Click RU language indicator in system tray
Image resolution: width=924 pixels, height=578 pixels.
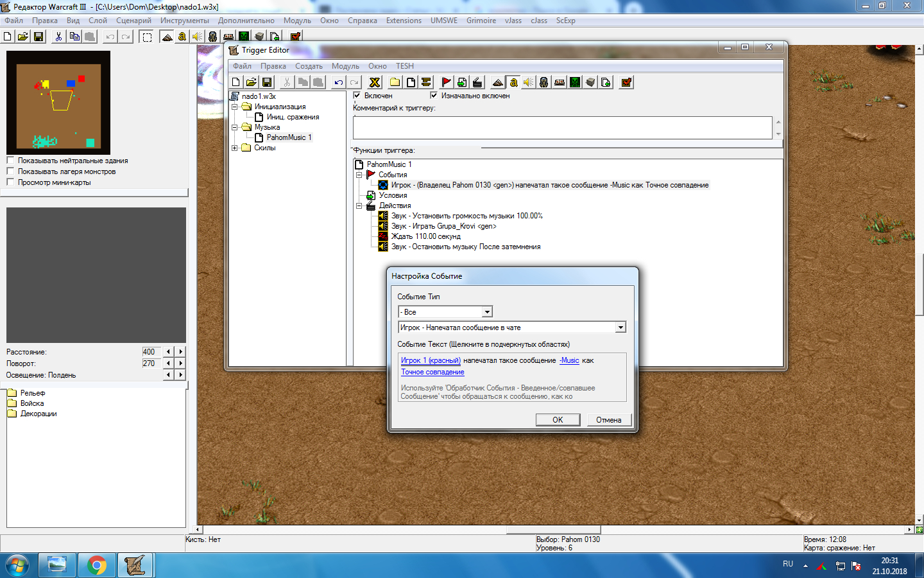(x=788, y=564)
